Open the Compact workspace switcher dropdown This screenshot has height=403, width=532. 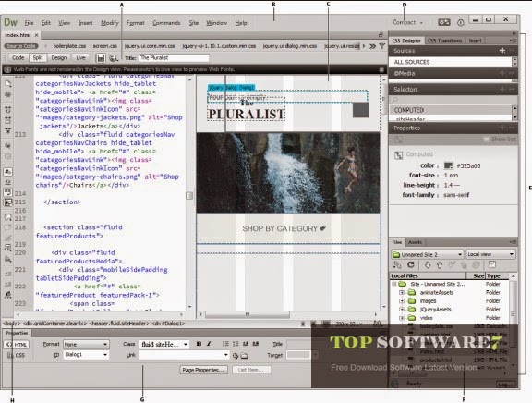(x=408, y=22)
